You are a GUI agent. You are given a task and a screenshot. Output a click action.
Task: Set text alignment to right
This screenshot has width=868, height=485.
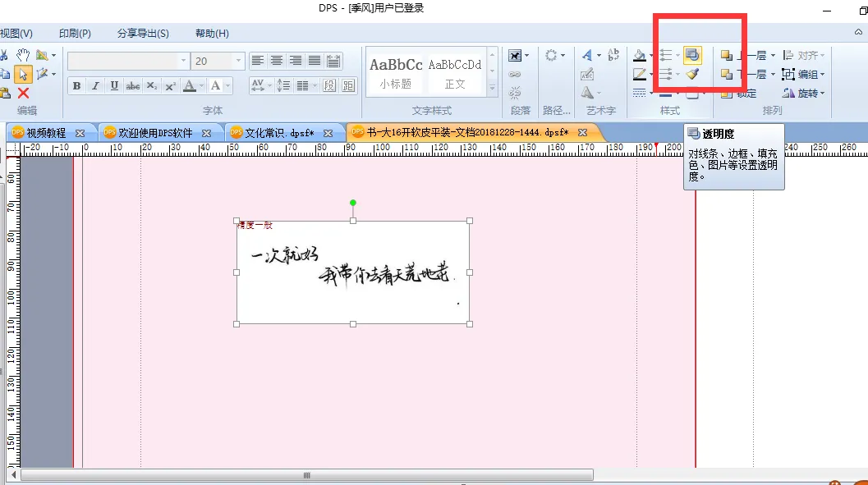coord(296,61)
